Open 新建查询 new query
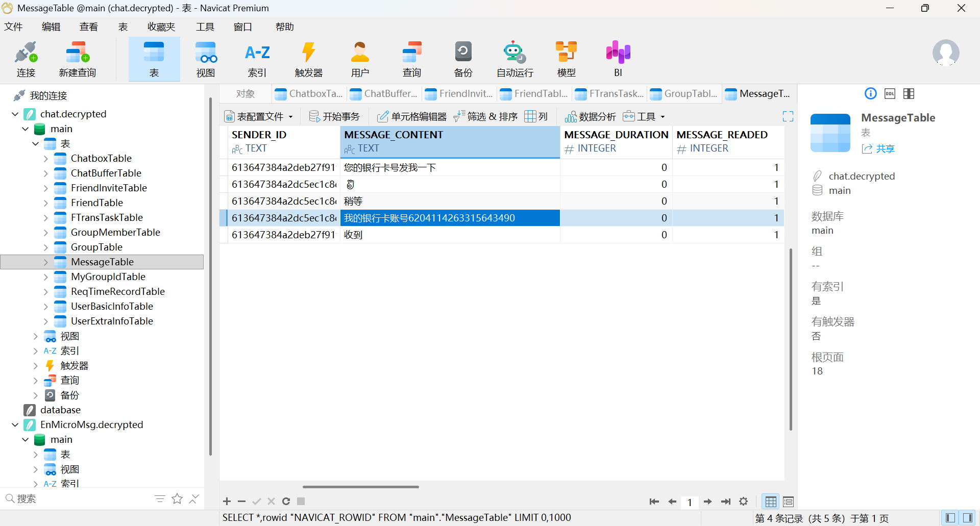The image size is (980, 526). click(77, 59)
